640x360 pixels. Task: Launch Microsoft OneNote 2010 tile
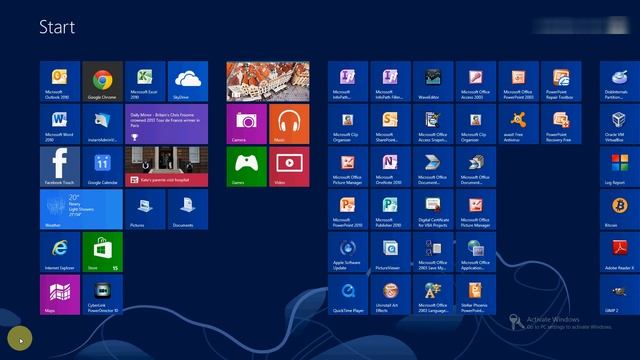click(x=391, y=167)
